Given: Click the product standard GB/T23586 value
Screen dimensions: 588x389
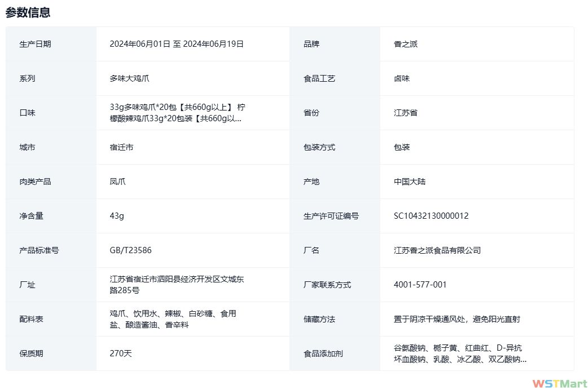Looking at the screenshot, I should click(x=130, y=250).
